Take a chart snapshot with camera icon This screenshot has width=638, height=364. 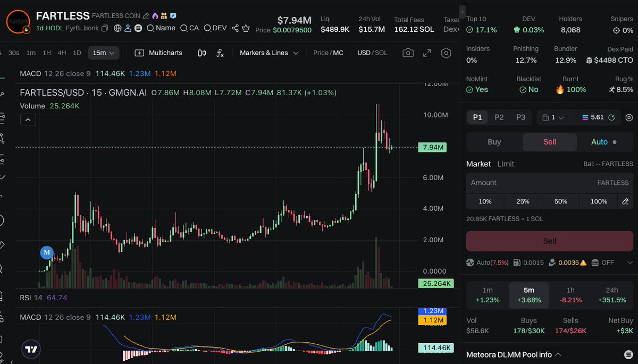click(x=408, y=53)
